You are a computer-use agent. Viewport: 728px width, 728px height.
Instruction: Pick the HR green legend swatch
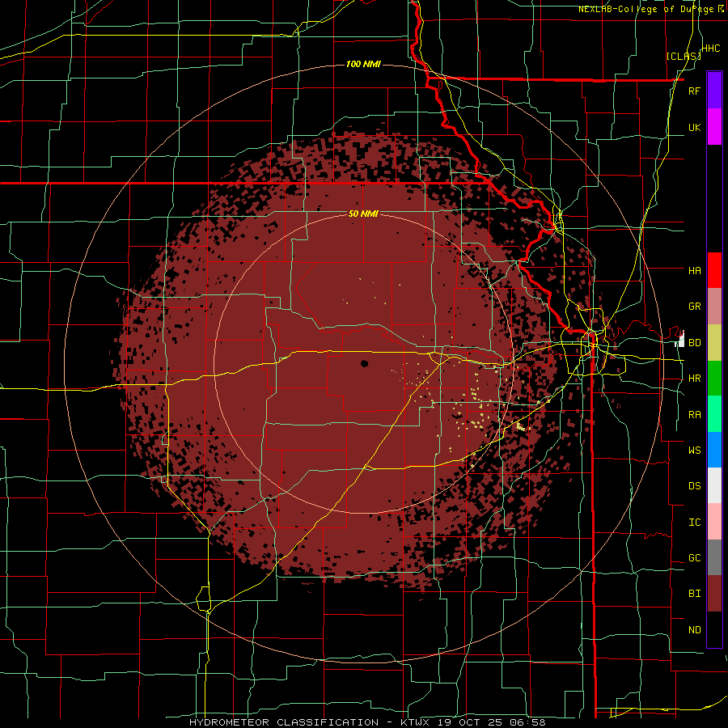click(x=714, y=379)
